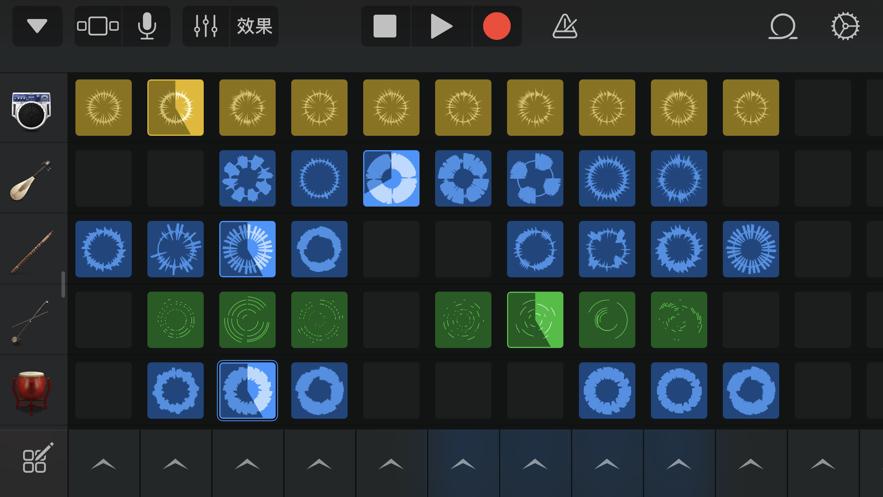Toggle the metronome on or off
Screen dimensions: 883x497
(565, 27)
